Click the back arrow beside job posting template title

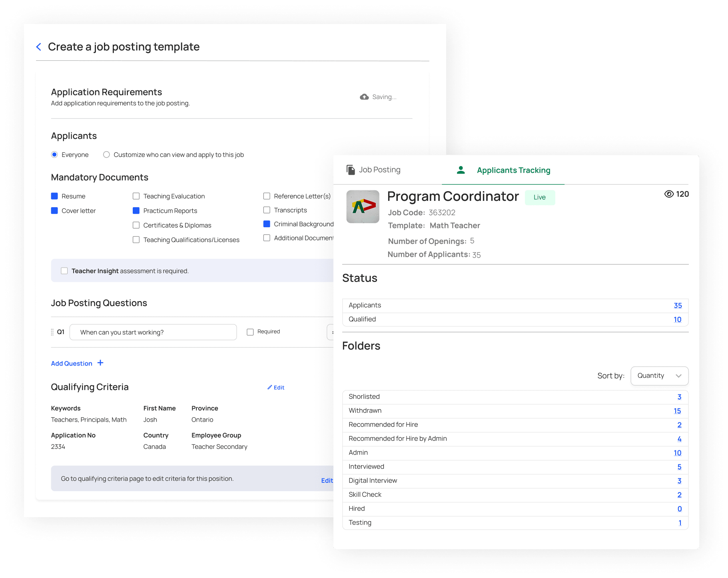click(39, 47)
